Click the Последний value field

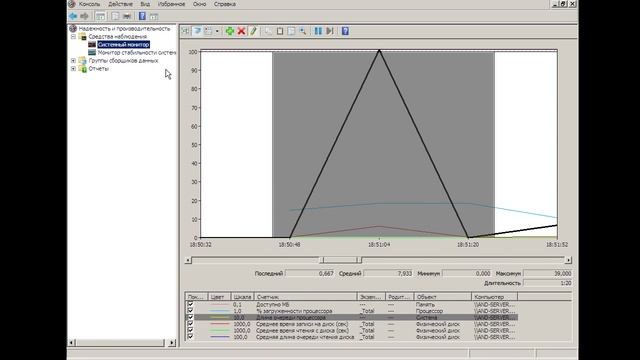(310, 273)
